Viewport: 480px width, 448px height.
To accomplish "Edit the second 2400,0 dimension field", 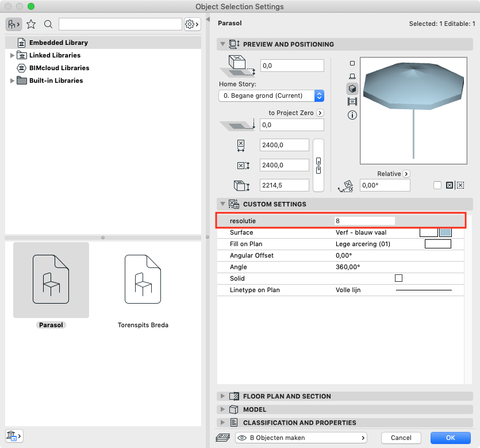I will click(285, 165).
